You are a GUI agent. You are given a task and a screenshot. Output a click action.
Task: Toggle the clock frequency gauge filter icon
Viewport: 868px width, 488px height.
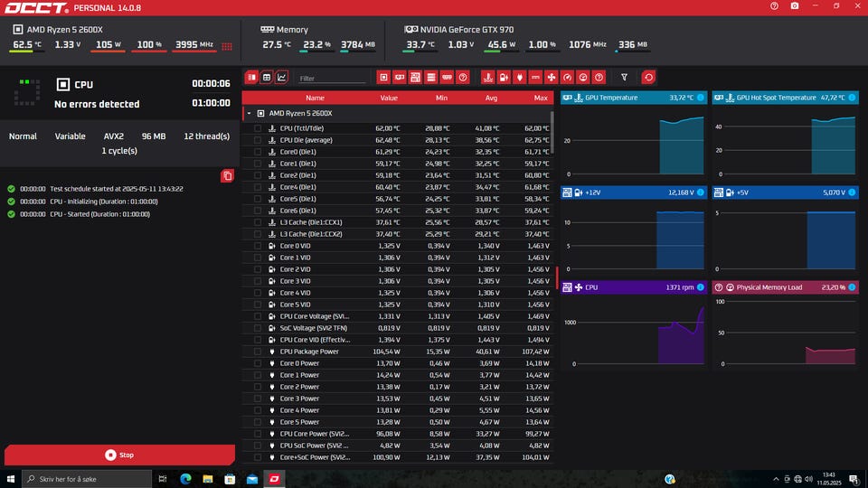point(568,78)
